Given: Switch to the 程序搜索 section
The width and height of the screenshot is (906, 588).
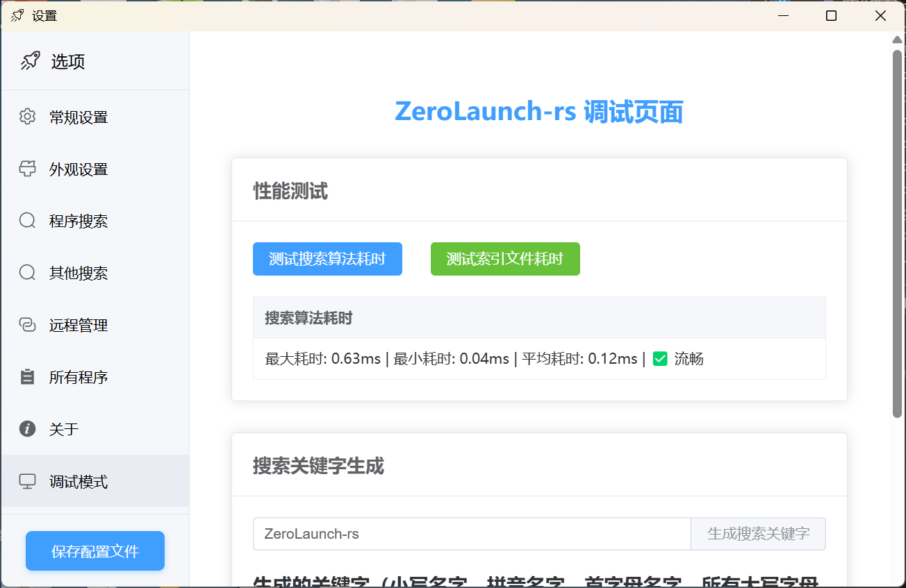Looking at the screenshot, I should click(79, 221).
